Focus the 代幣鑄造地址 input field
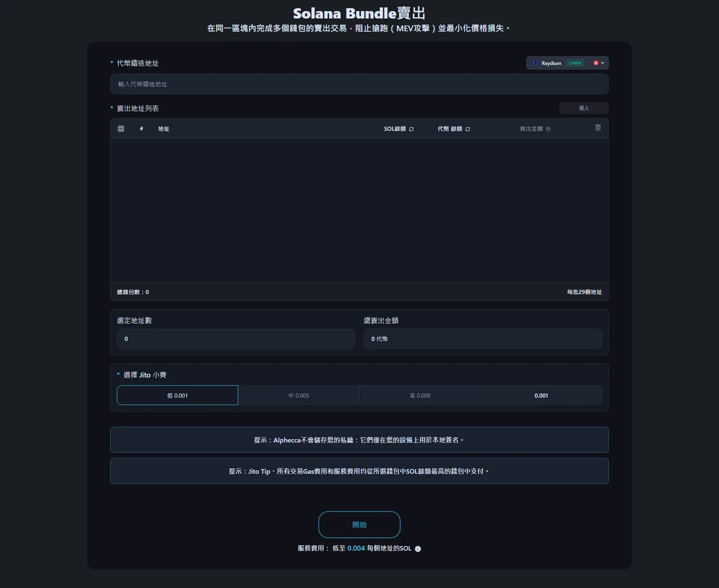Screen dimensions: 719x588 [x=359, y=84]
